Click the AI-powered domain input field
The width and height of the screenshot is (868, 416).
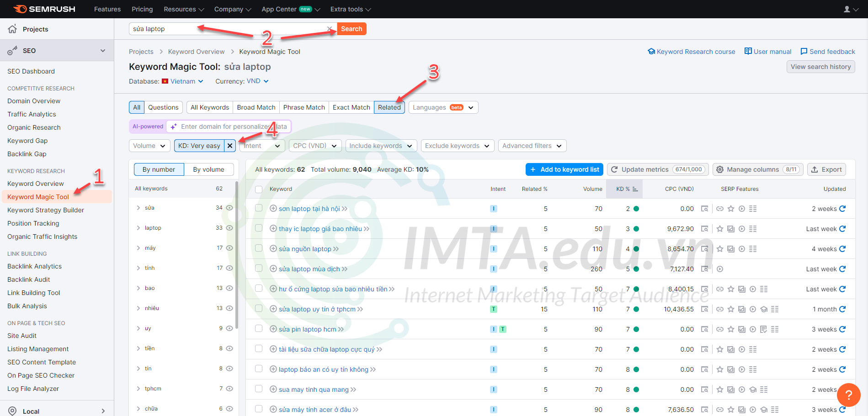tap(229, 126)
